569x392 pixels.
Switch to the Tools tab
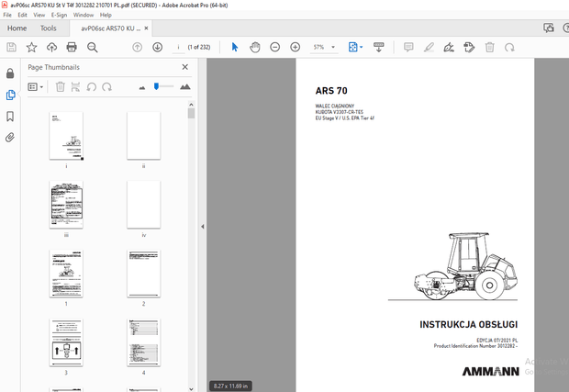(x=49, y=28)
